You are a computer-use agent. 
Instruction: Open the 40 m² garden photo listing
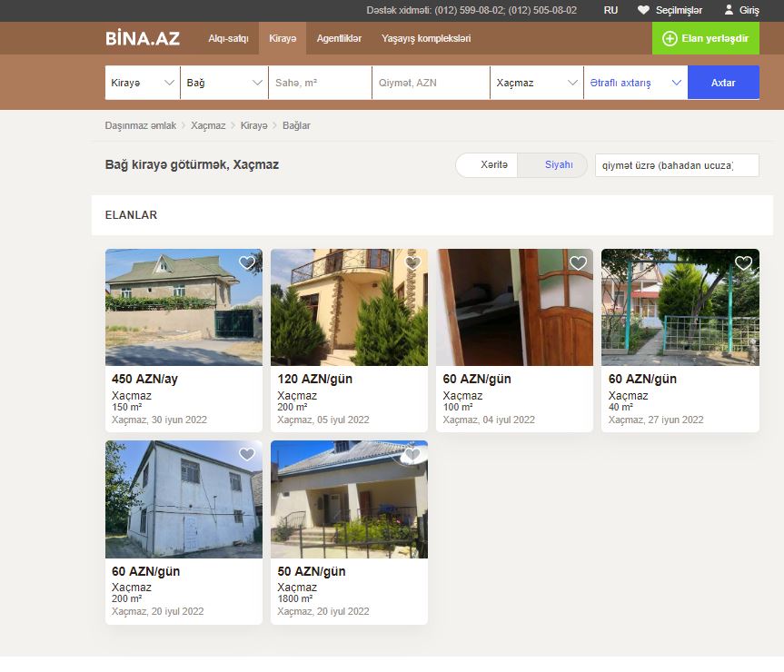pos(680,307)
